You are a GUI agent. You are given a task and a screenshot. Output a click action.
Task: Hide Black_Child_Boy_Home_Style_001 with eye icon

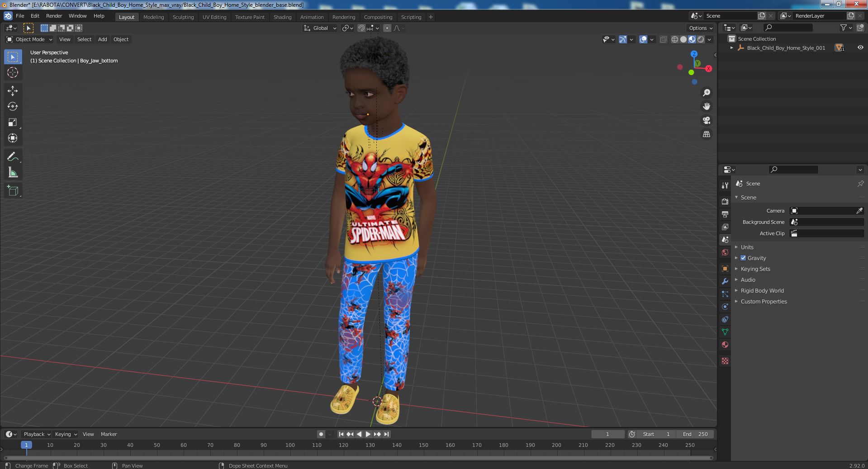860,47
